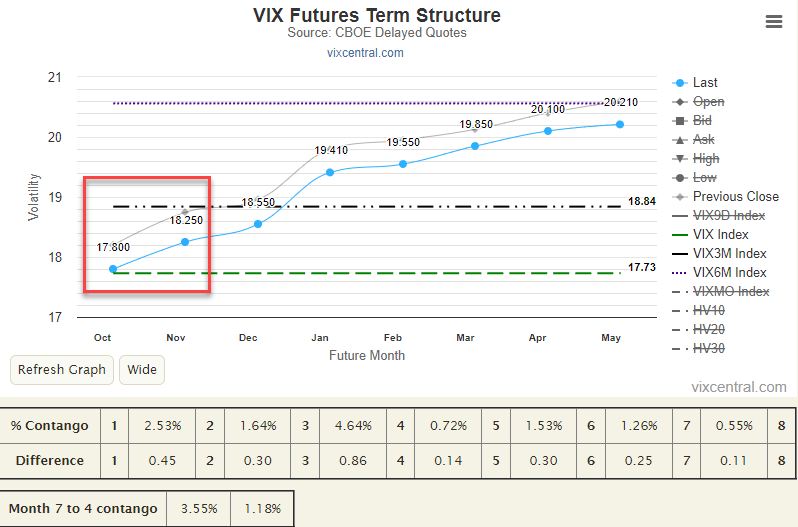Hide the VIX Index legend entry
Viewport: 798px width, 527px height.
coord(722,235)
